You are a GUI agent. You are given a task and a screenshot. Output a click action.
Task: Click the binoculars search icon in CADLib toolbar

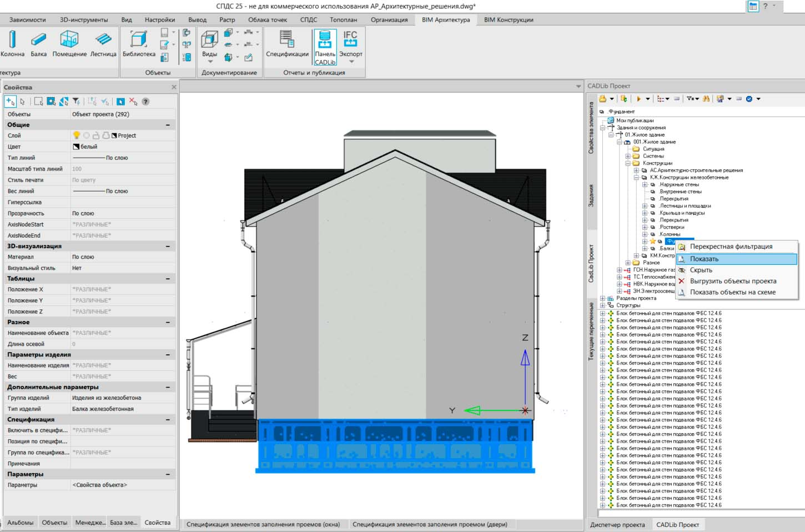(x=706, y=99)
